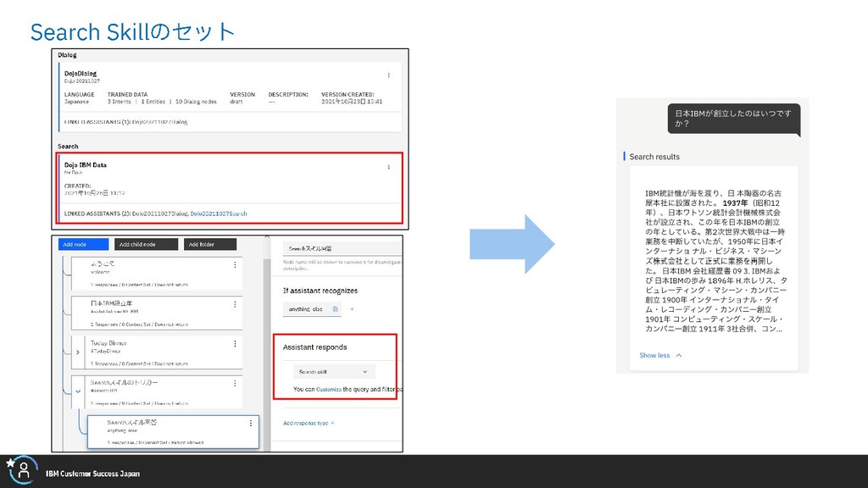Screen dimensions: 868x488
Task: Click the Add child node button
Action: pos(146,244)
